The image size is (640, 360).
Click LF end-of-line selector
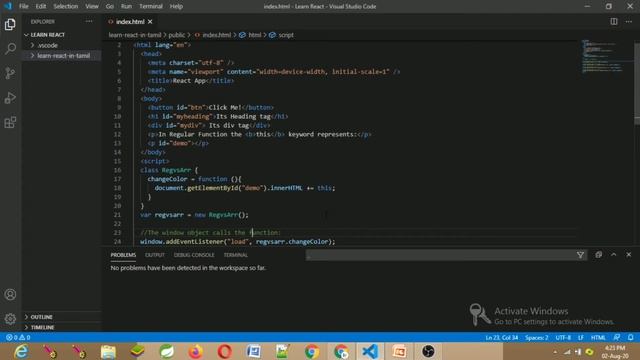pos(580,338)
